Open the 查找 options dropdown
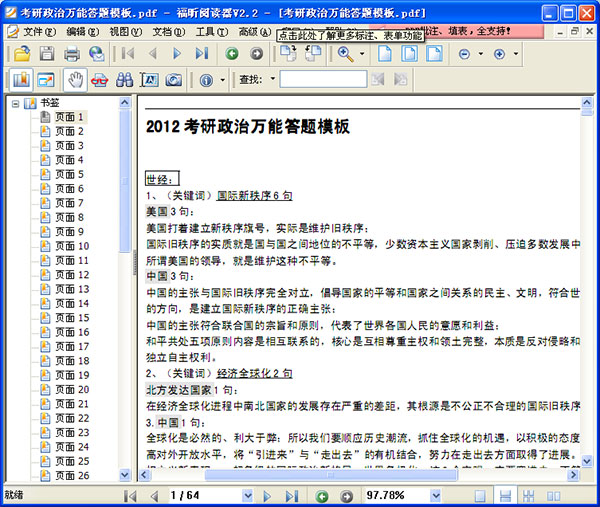600x507 pixels. click(x=273, y=79)
